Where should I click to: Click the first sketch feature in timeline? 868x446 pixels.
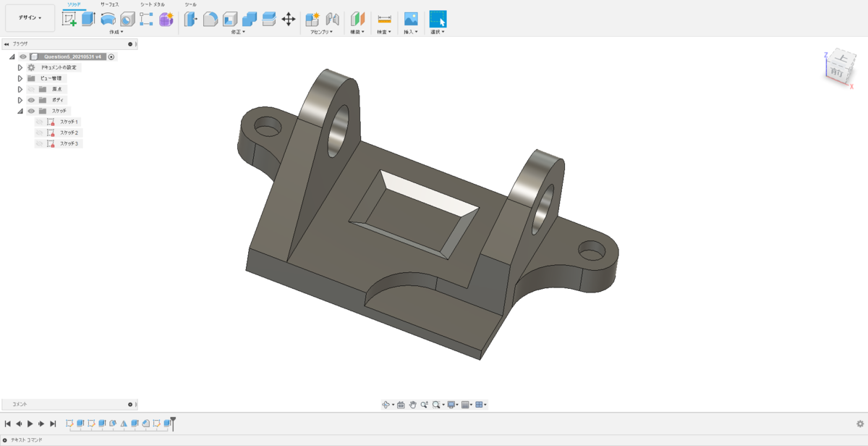click(x=69, y=423)
